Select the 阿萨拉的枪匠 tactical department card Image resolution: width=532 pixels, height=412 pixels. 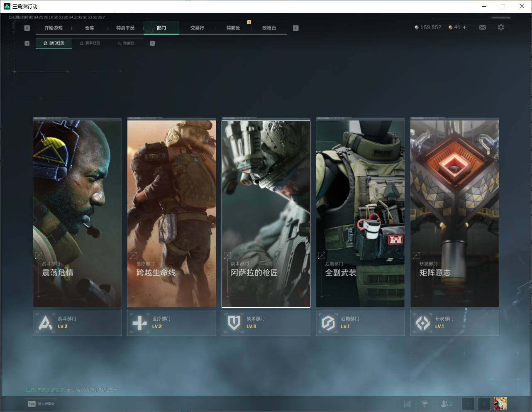(x=266, y=213)
